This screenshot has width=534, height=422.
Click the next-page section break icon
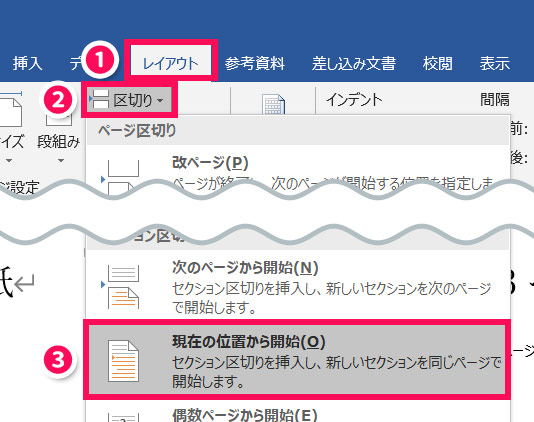pyautogui.click(x=122, y=287)
